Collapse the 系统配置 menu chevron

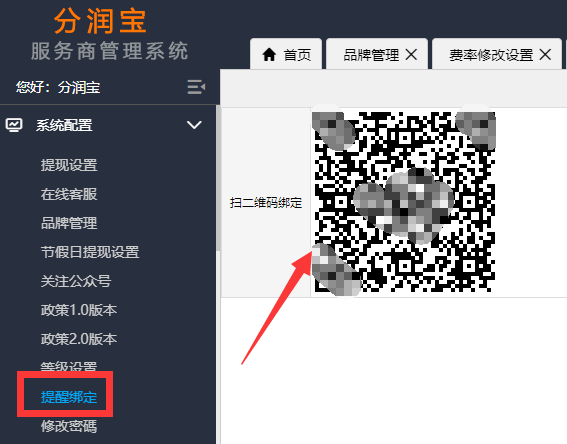pos(194,125)
